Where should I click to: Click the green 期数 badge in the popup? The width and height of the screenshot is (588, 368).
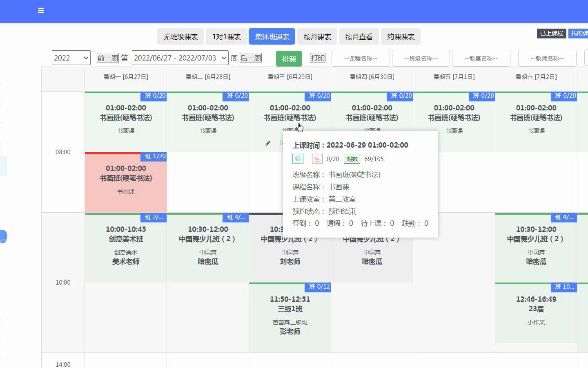[x=352, y=159]
